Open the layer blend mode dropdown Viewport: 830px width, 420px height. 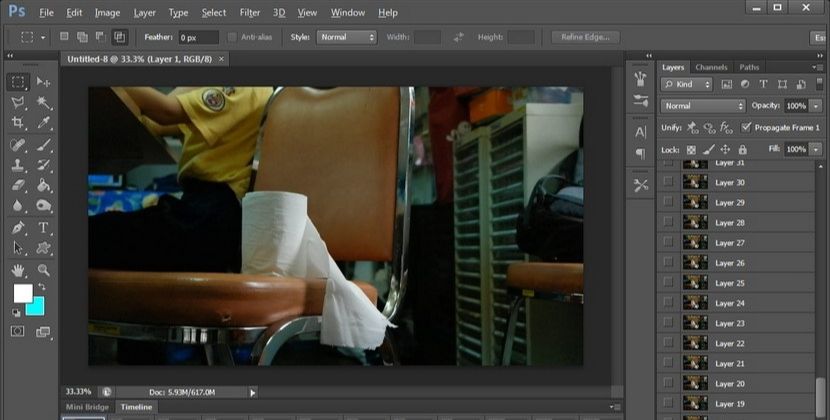[703, 106]
